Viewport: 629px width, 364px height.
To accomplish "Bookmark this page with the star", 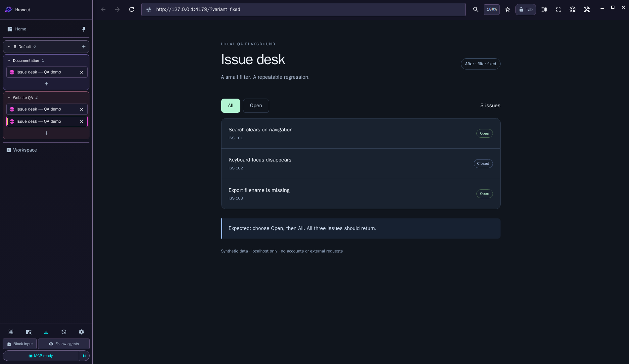I will (508, 10).
